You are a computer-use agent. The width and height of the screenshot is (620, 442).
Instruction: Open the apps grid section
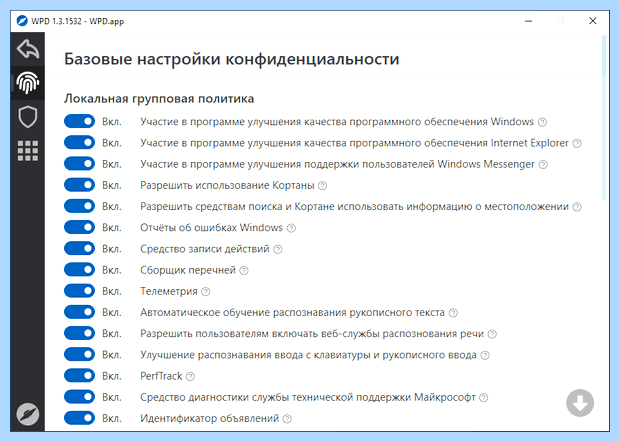[x=28, y=151]
